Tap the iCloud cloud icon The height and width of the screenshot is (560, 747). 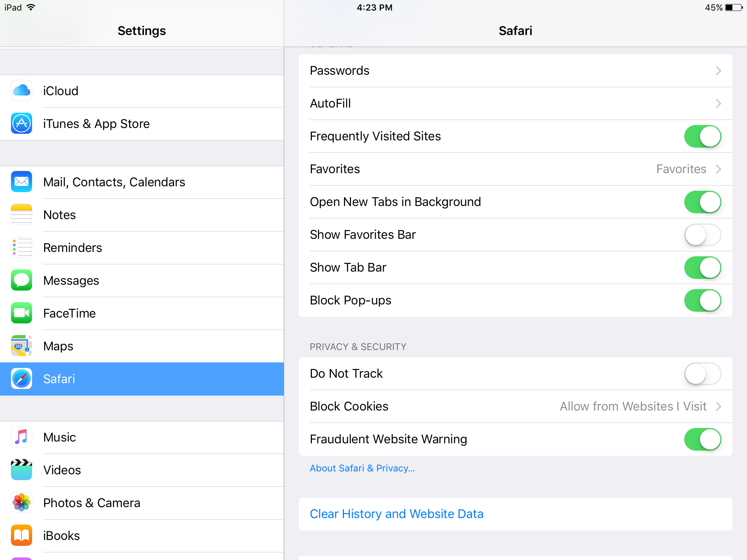(22, 91)
